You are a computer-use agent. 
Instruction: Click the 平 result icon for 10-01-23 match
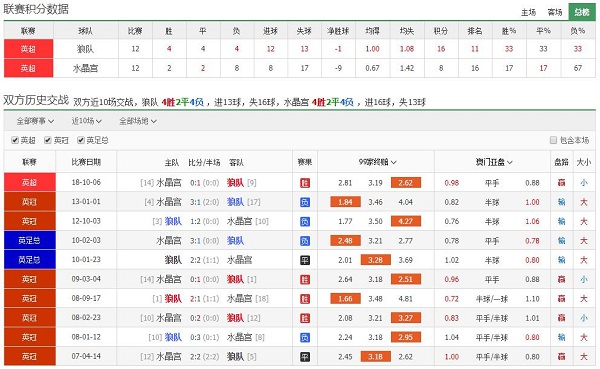(305, 260)
